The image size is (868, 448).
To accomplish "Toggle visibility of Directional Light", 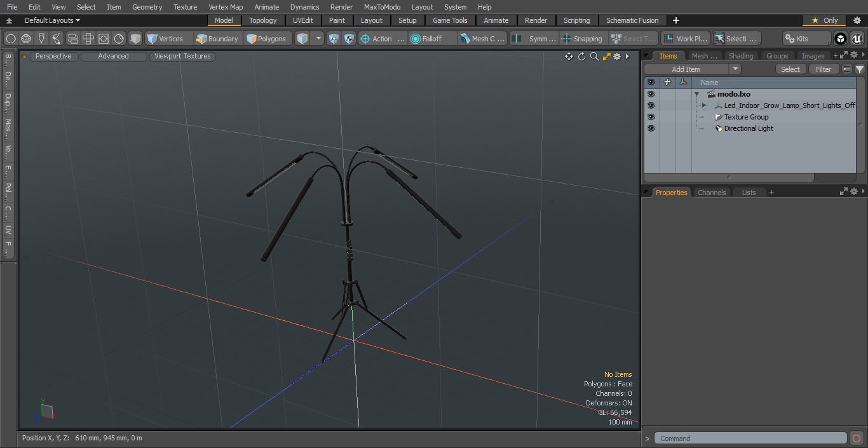I will click(651, 128).
